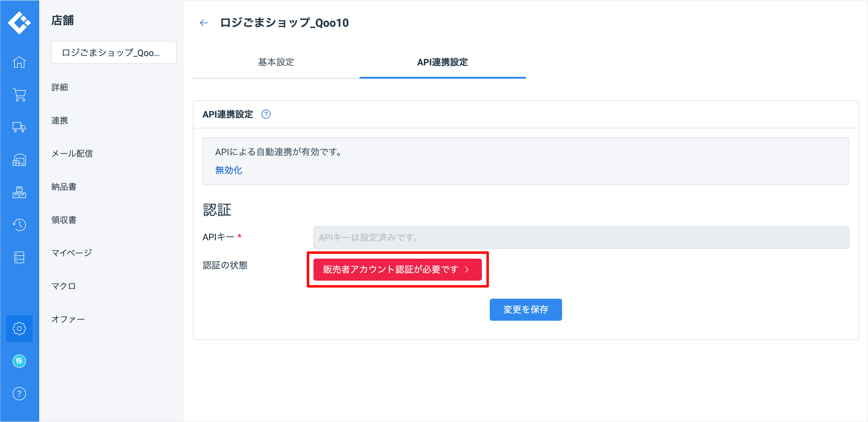Open the ロジごまショップ_Qoo store selector

pos(114,52)
